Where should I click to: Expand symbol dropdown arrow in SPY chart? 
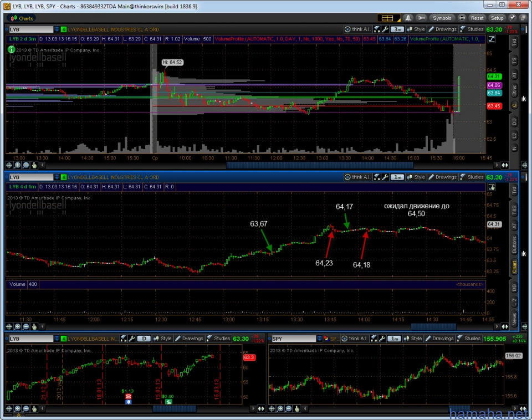click(x=319, y=339)
